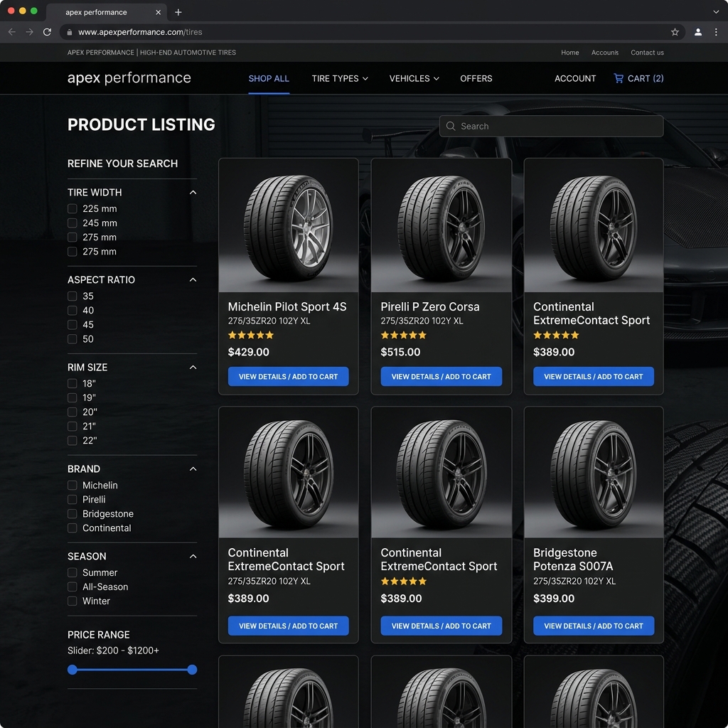
Task: Select the 21" rim size checkbox
Action: [x=73, y=426]
